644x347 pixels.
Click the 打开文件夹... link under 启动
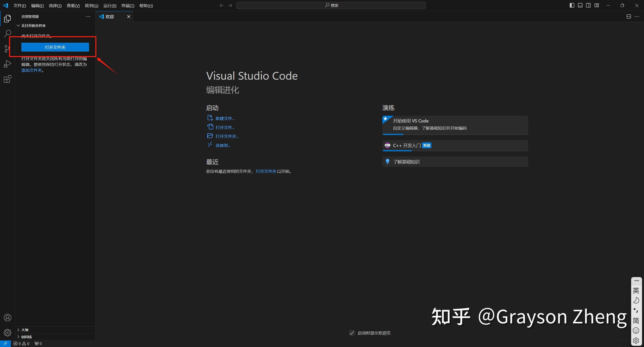(x=227, y=136)
